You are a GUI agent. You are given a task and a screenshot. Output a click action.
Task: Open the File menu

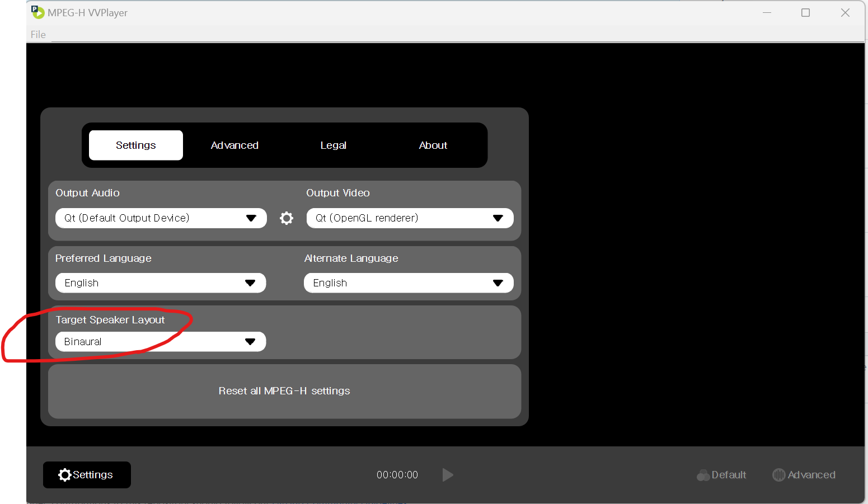click(x=38, y=34)
